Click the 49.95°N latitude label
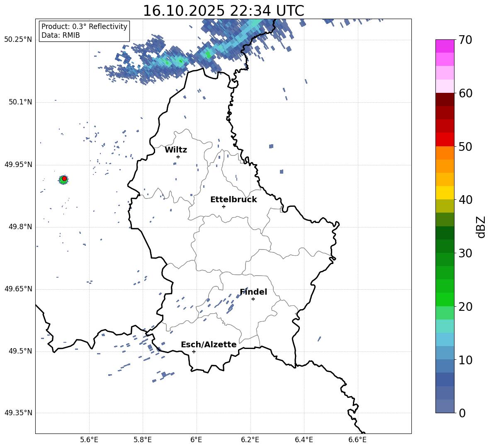This screenshot has width=491, height=448. 18,165
